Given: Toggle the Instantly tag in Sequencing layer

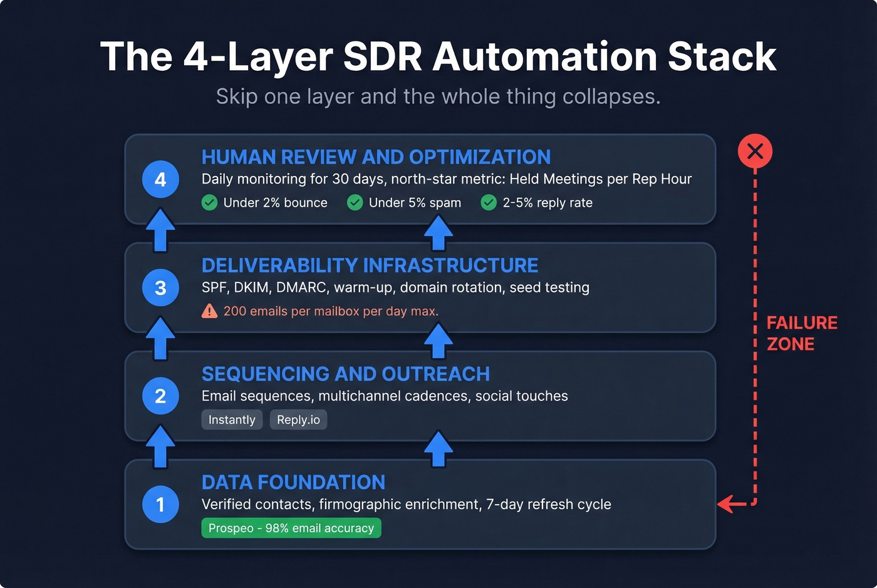Looking at the screenshot, I should 232,420.
